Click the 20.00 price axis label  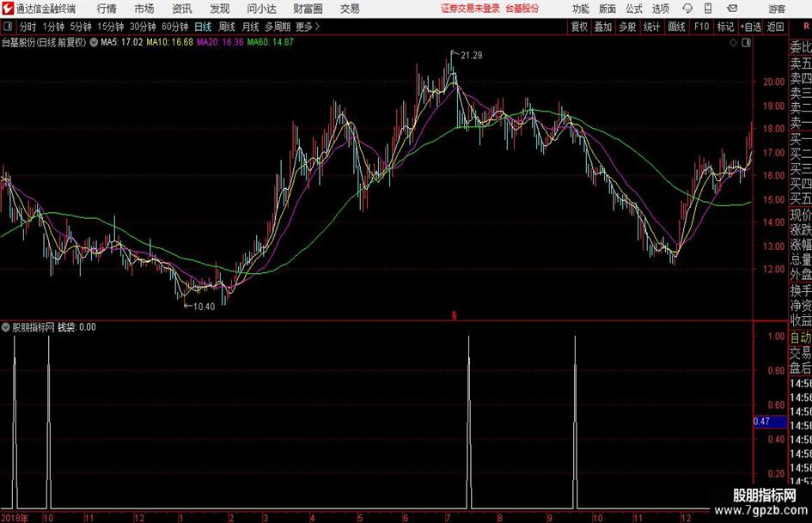coord(773,82)
